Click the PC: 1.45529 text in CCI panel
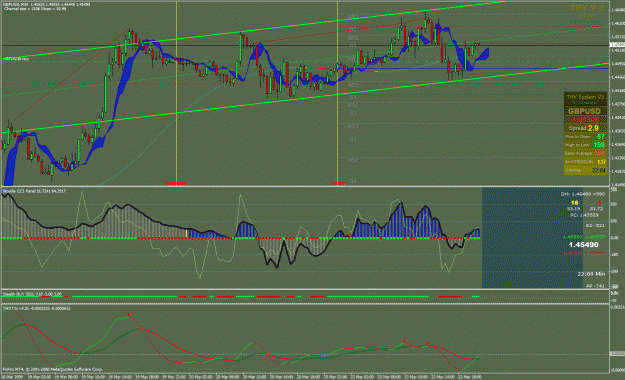 (585, 215)
